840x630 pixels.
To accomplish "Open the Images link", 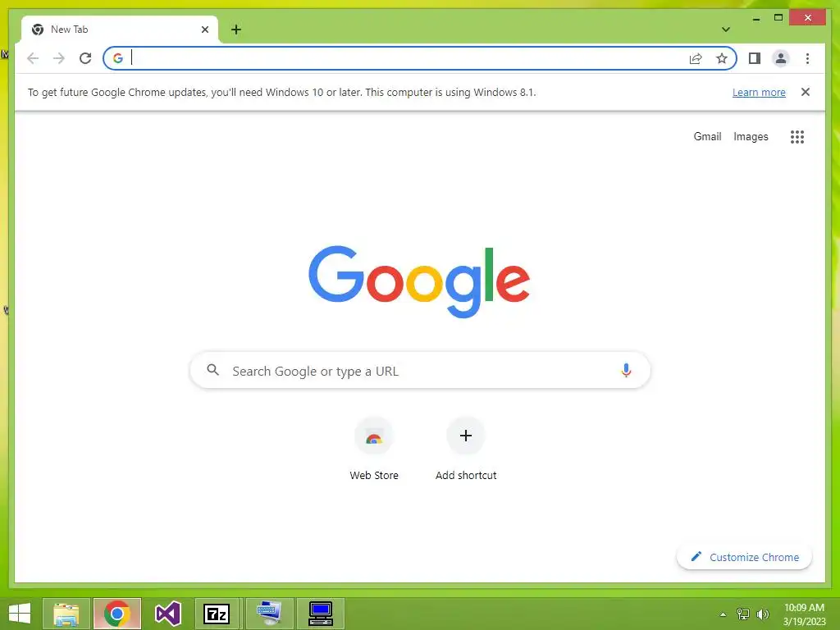I will coord(751,137).
